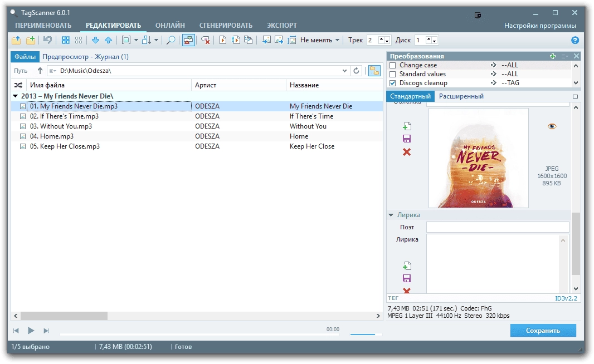Open Предпросмотр - Журнал (1) tab
Image resolution: width=594 pixels, height=364 pixels.
pyautogui.click(x=85, y=57)
